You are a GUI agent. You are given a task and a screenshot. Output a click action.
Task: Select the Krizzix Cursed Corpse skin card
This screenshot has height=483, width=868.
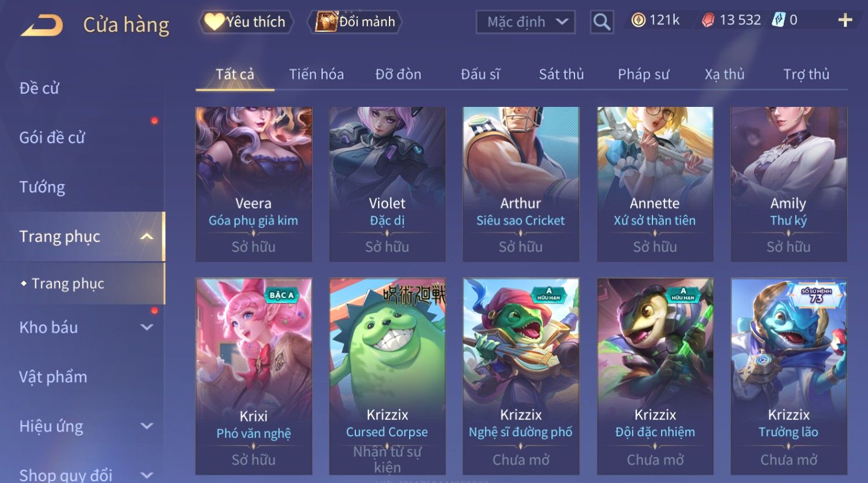click(x=387, y=377)
